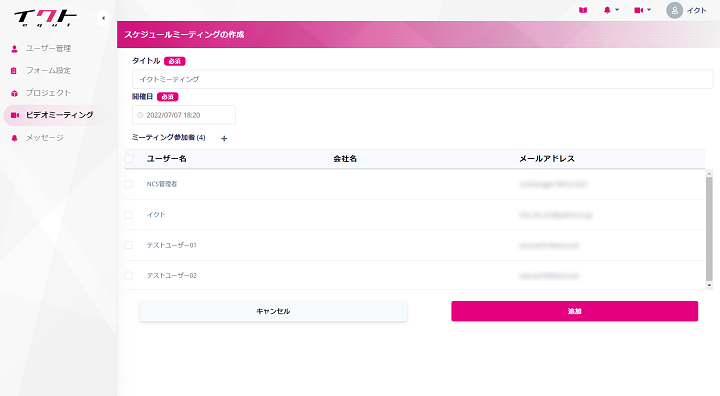
Task: Open ユーザー管理 menu
Action: point(48,48)
